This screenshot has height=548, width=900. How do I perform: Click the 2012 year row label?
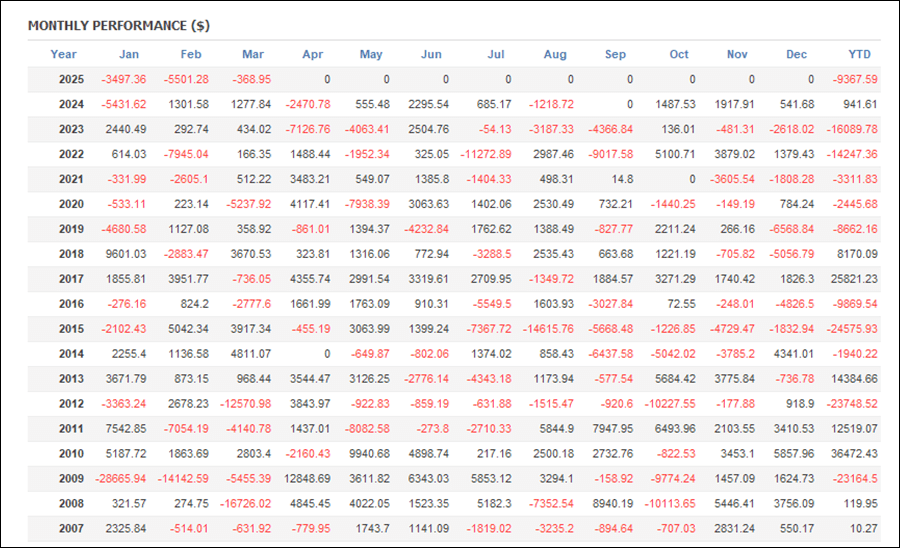click(71, 403)
